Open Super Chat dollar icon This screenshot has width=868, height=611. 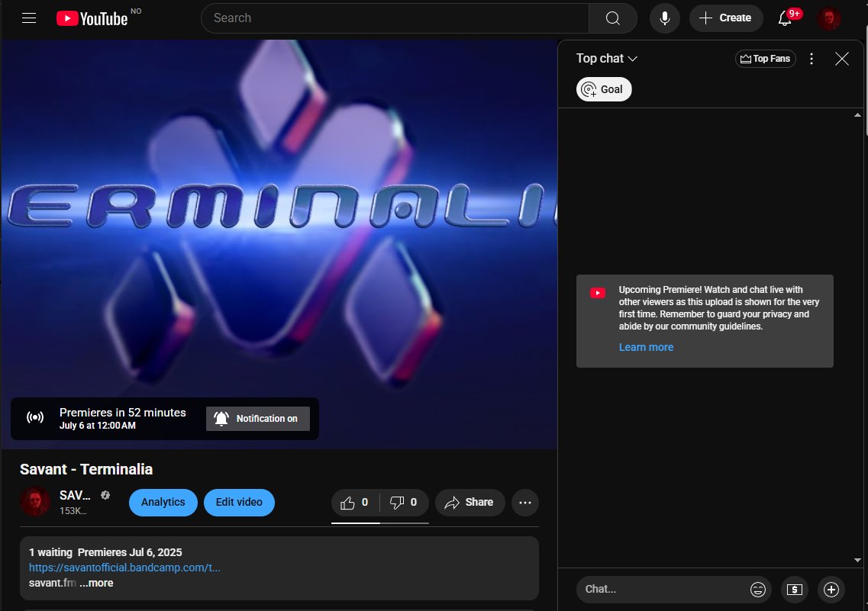tap(795, 590)
